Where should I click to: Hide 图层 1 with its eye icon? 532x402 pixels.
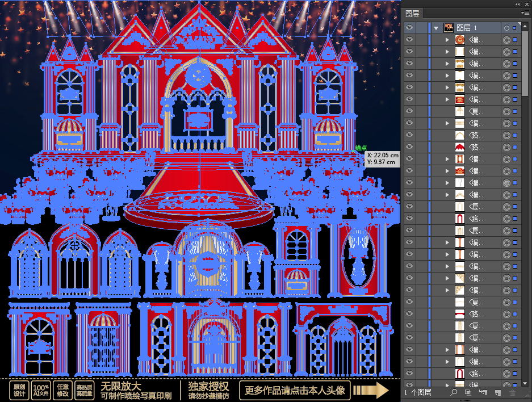(x=409, y=28)
